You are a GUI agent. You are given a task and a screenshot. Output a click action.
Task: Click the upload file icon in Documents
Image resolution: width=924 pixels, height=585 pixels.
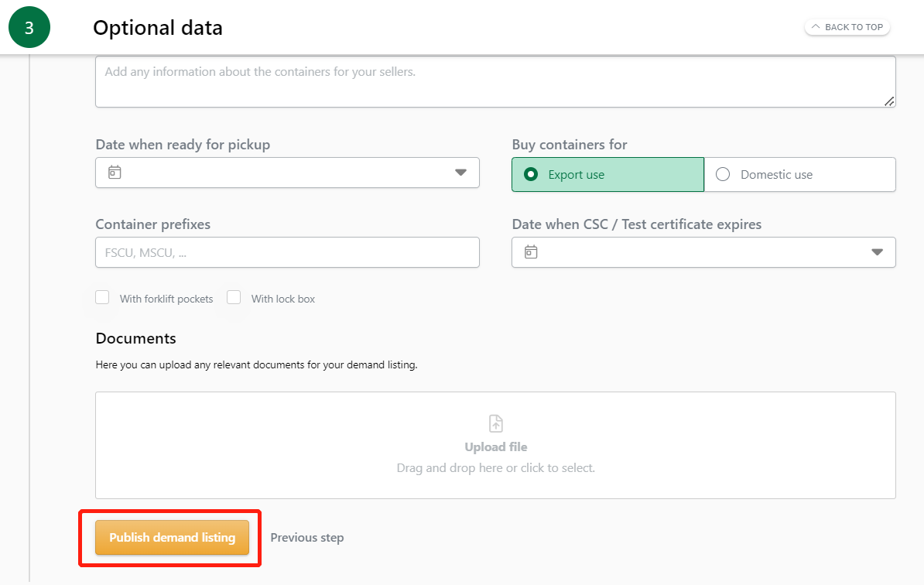click(x=495, y=423)
